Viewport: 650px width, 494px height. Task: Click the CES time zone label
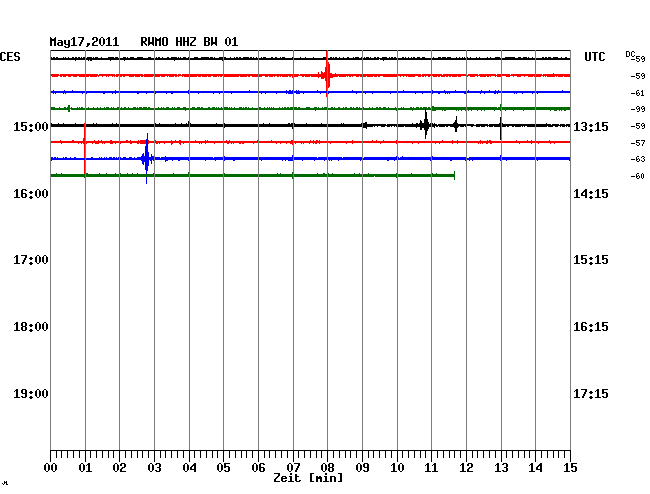(10, 57)
